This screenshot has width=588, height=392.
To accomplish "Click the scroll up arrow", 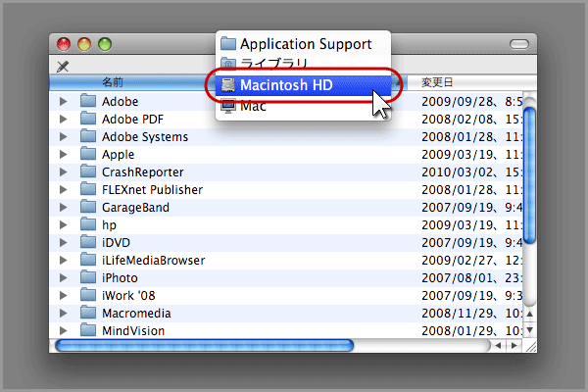I will point(529,314).
